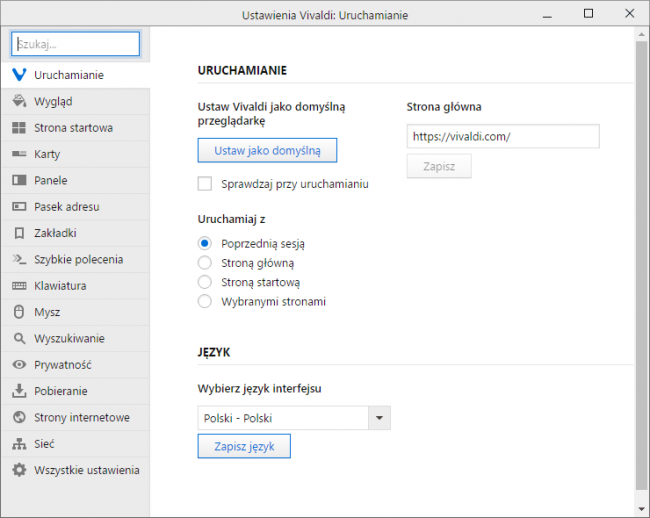The height and width of the screenshot is (518, 650).
Task: Select the Stroną główną radio button
Action: click(x=205, y=263)
